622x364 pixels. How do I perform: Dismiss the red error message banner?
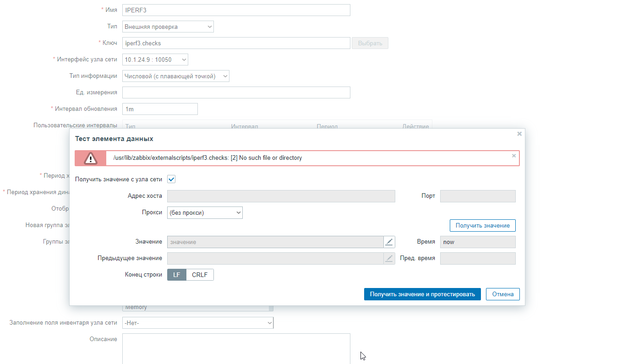coord(514,156)
